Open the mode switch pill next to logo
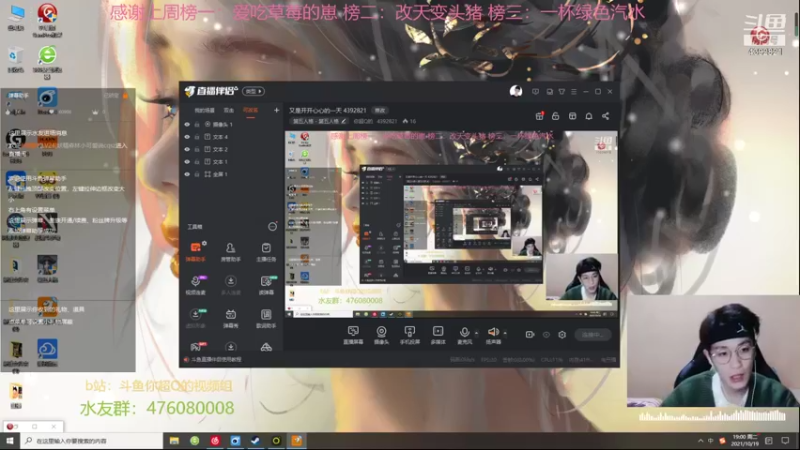 253,91
